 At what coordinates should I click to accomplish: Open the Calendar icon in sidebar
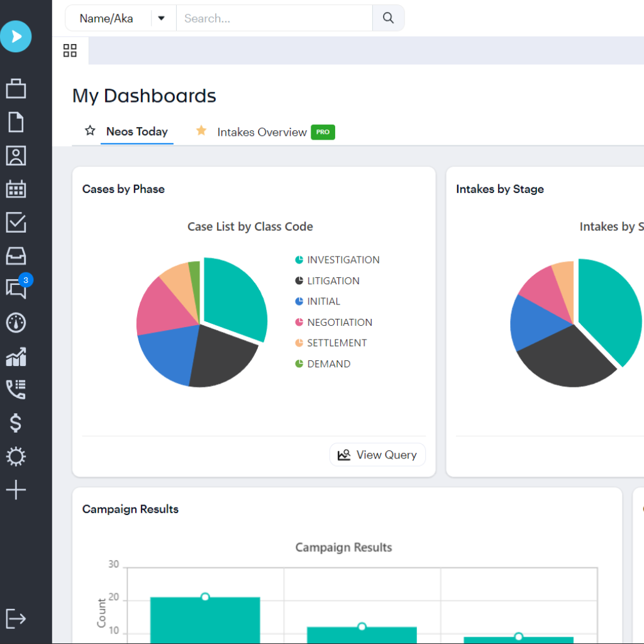[x=16, y=189]
